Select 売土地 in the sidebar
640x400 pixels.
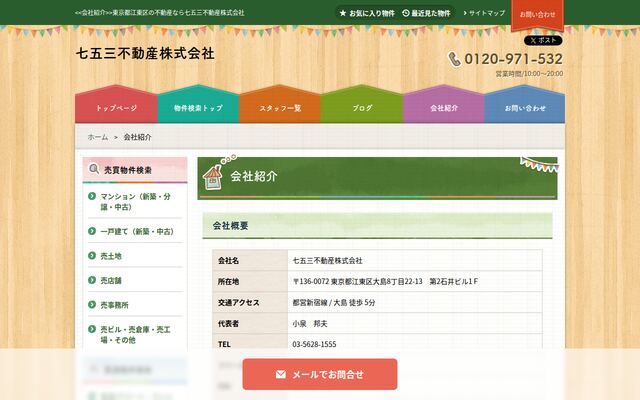coord(111,256)
